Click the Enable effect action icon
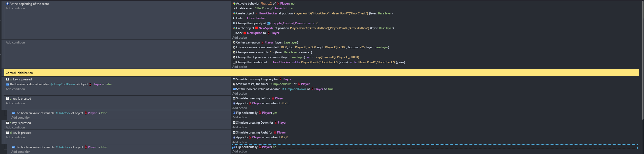 (x=234, y=8)
